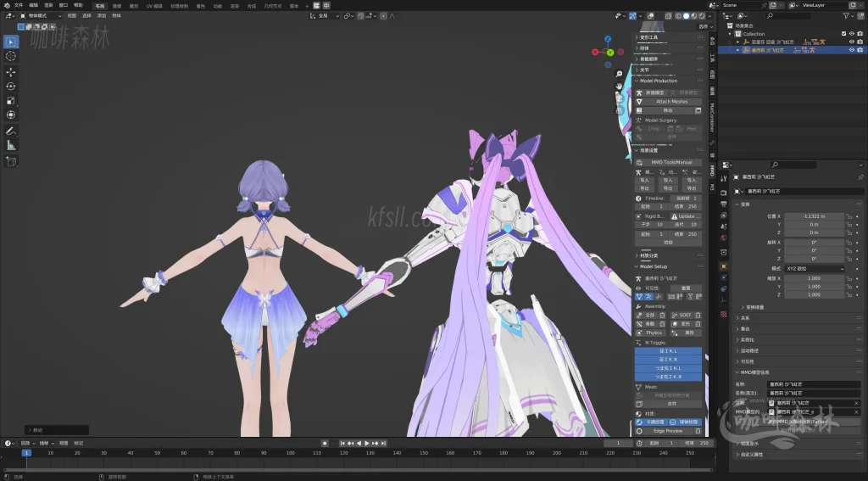This screenshot has width=868, height=481.
Task: Select the Scale tool
Action: 10,100
